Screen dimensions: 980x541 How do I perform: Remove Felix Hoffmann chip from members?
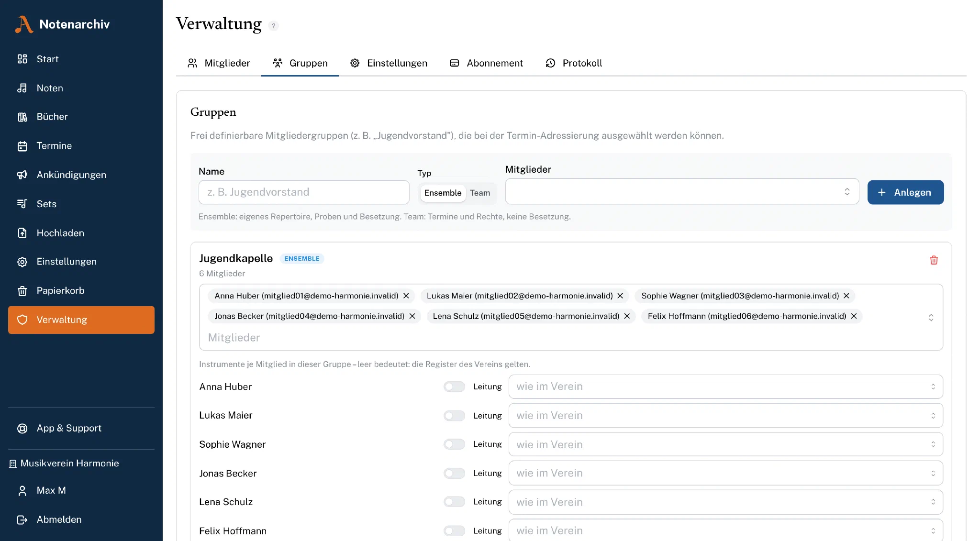pos(854,316)
